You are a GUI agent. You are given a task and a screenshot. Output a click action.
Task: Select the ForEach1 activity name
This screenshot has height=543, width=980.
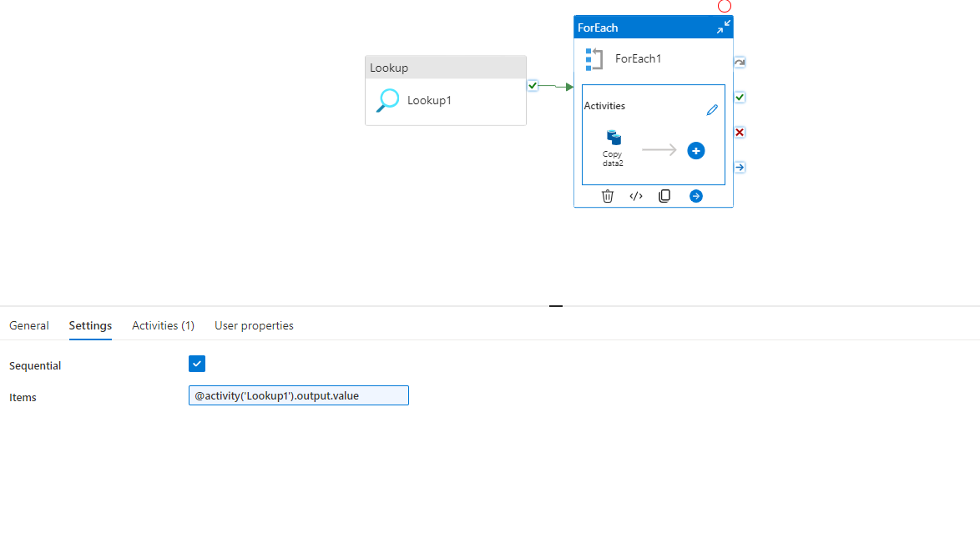(x=638, y=58)
